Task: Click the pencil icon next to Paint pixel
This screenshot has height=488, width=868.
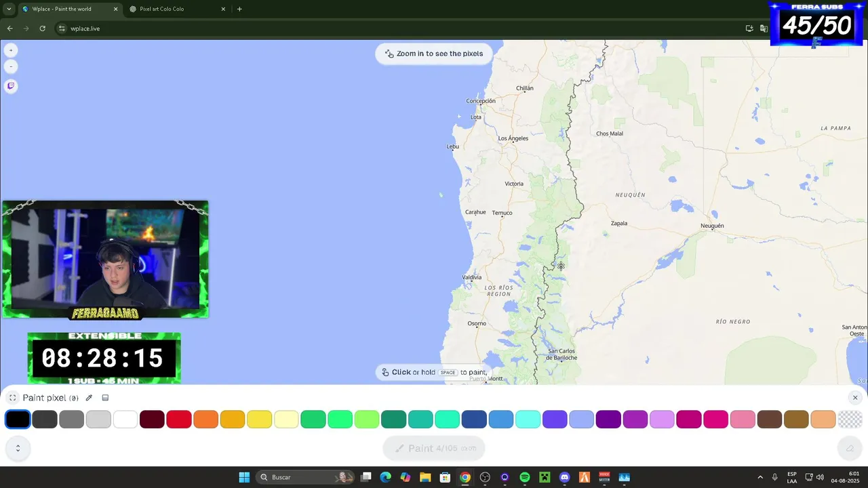Action: pos(89,398)
